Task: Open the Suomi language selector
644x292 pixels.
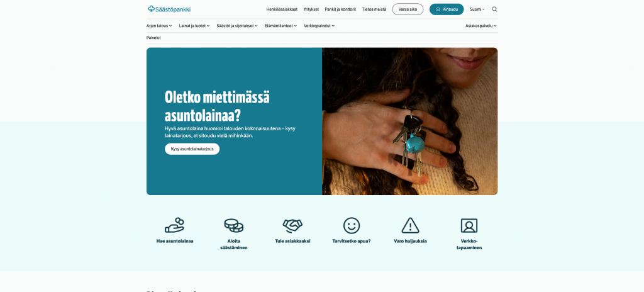Action: coord(477,9)
